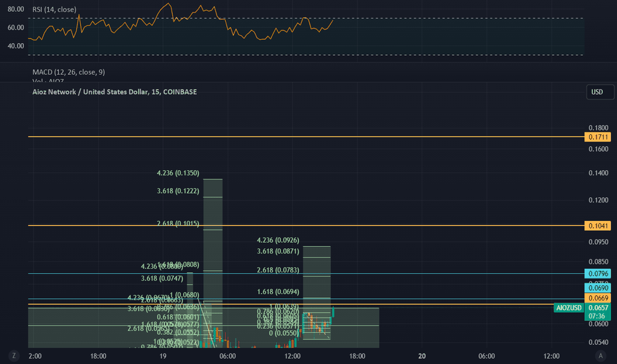
Task: Click the 20 date label on time axis
Action: tap(422, 356)
